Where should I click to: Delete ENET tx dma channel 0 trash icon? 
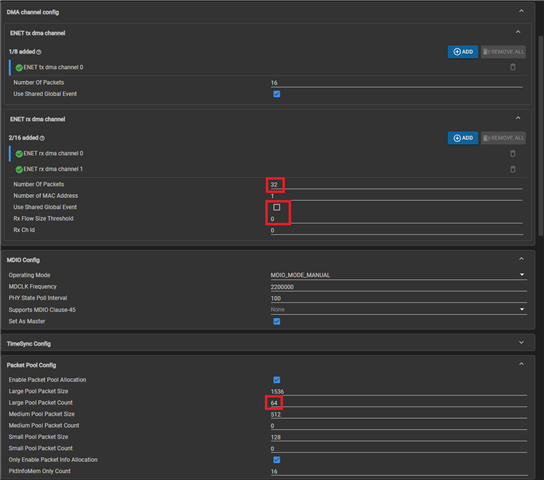[x=512, y=67]
